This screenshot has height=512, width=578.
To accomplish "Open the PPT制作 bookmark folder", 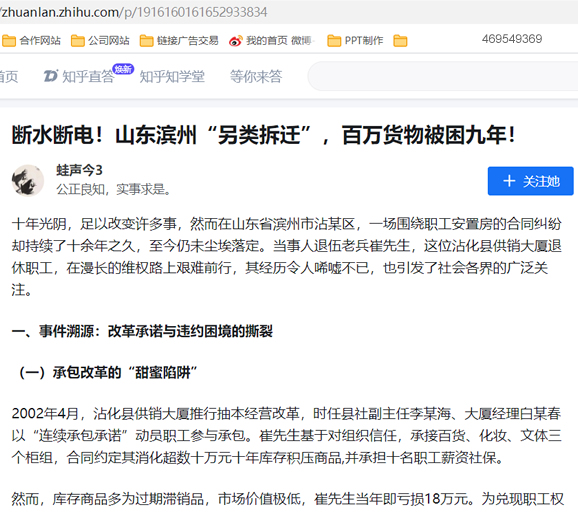I will pyautogui.click(x=355, y=41).
